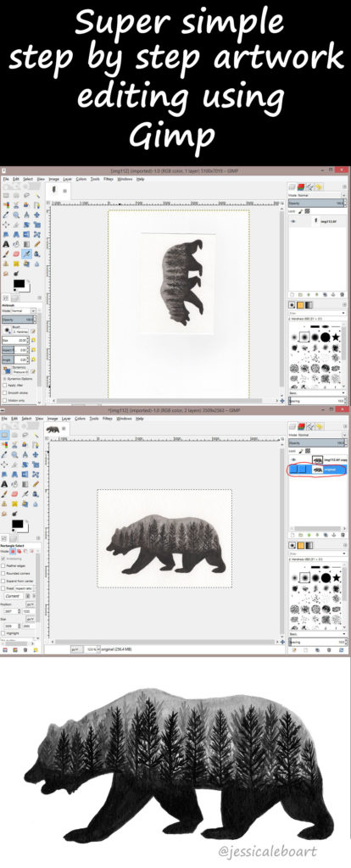Click subtract-from-selection mode icon in Rectangle Select options
Screen dimensions: 351x868
pos(25,551)
